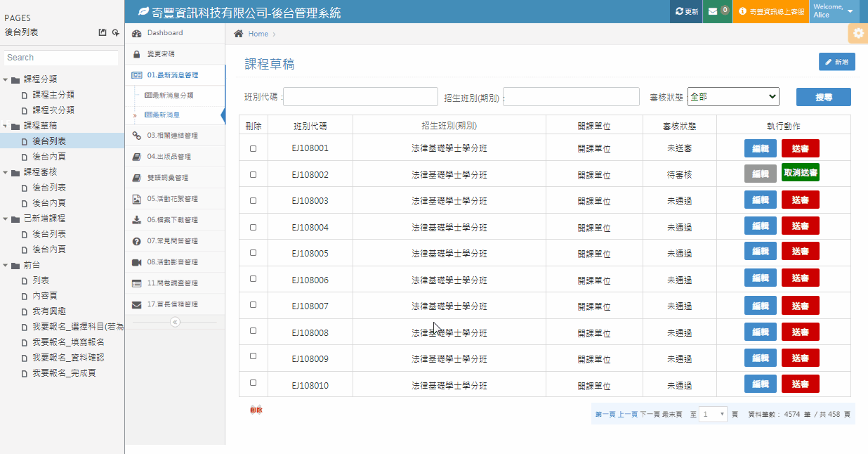
Task: Tick the delete checkbox for EJ108002
Action: [x=254, y=174]
